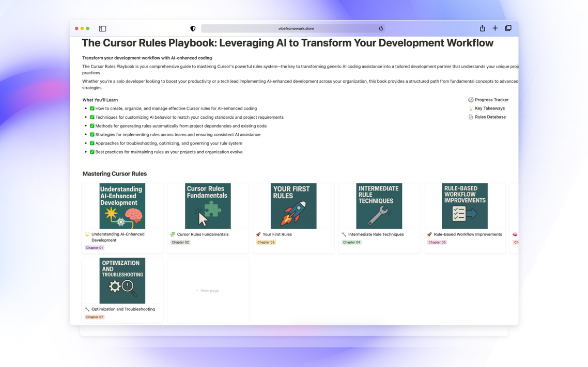Screen dimensions: 588x367
Task: Click the checkmark beside 'Strategies for implementing rules'
Action: pyautogui.click(x=92, y=134)
